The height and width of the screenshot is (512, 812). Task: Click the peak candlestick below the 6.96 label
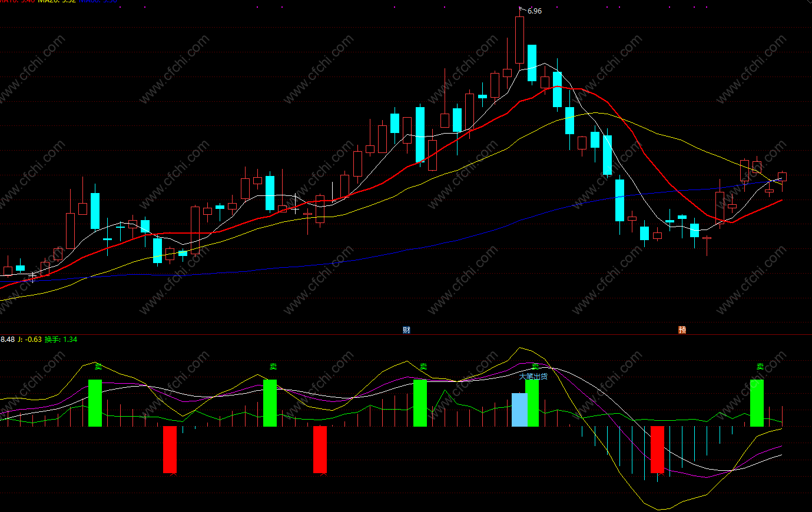click(519, 40)
